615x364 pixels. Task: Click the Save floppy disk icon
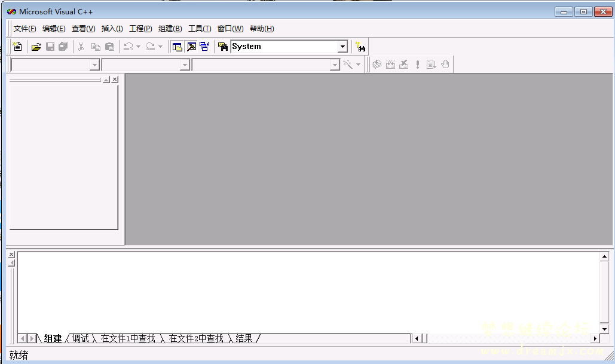tap(50, 47)
